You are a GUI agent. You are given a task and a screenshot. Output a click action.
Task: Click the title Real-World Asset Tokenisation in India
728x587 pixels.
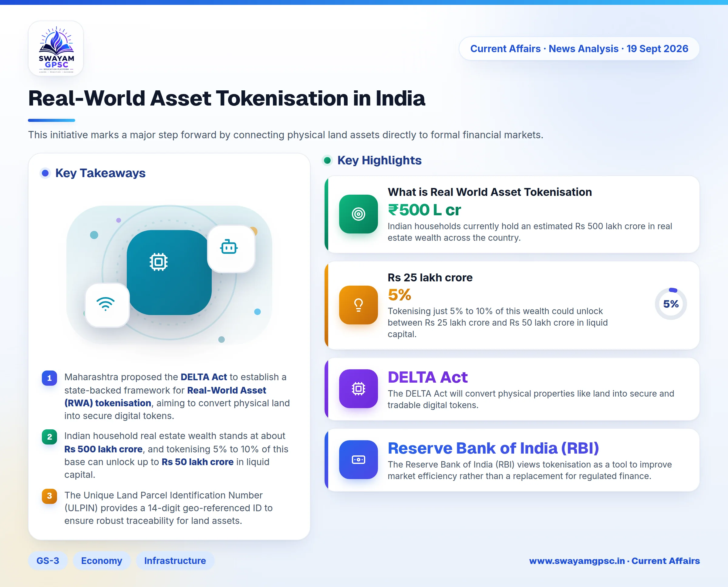point(227,99)
